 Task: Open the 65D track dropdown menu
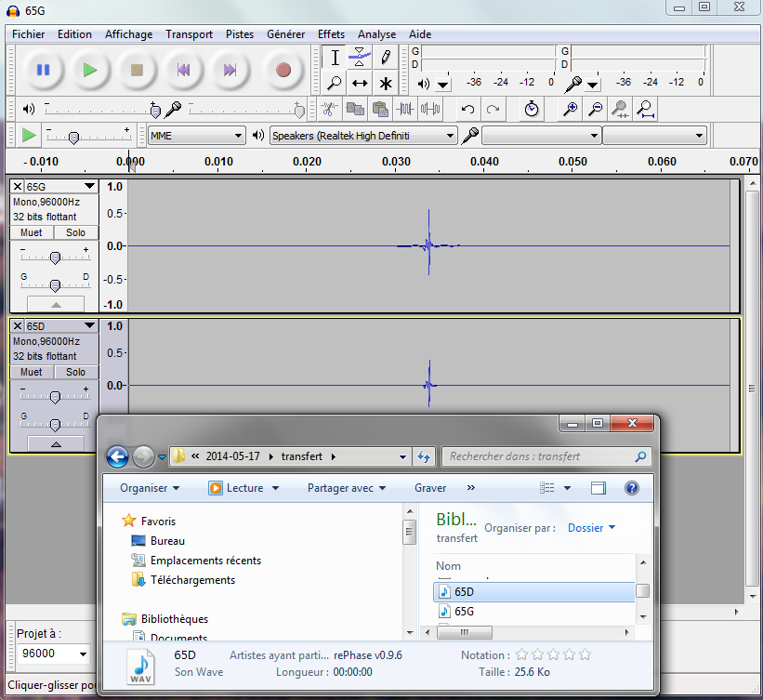click(89, 325)
